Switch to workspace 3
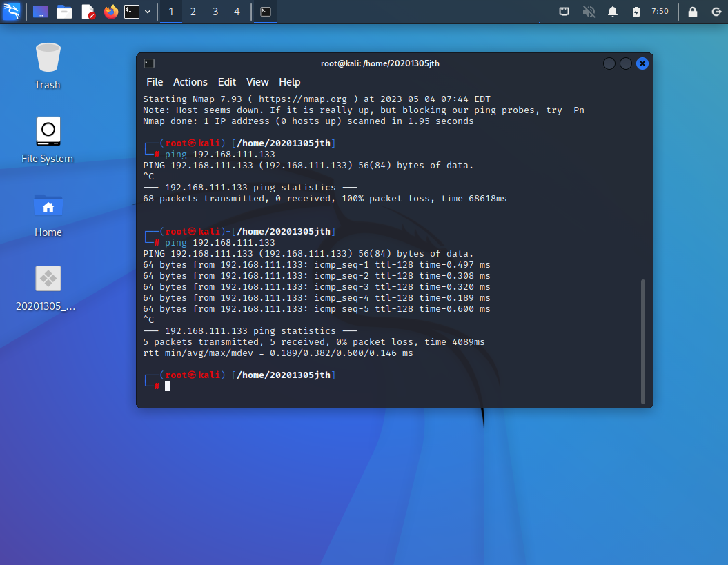Viewport: 728px width, 565px height. tap(215, 12)
